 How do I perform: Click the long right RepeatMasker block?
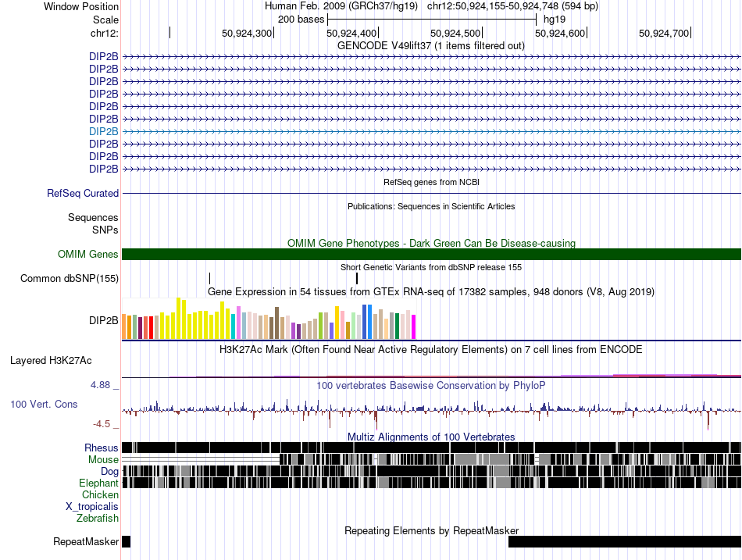tap(625, 541)
